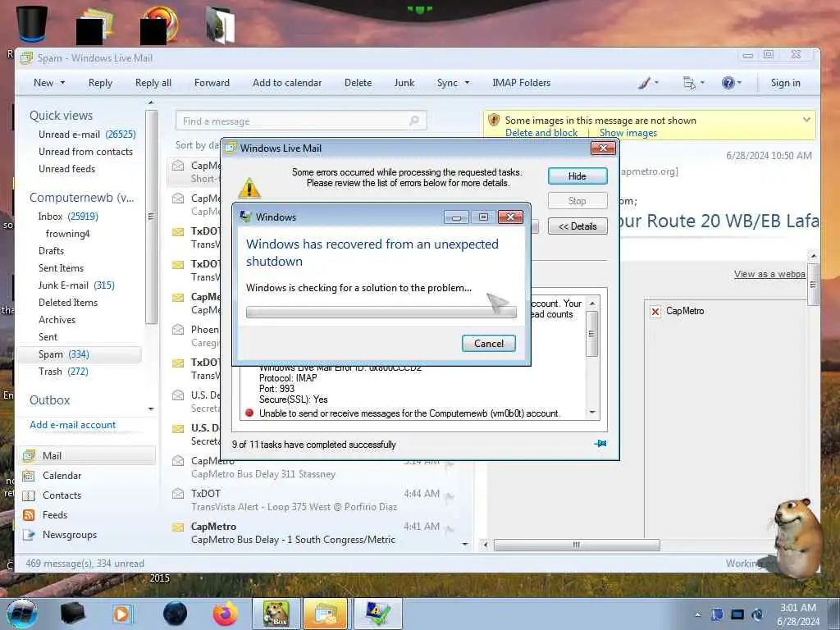Click the preview pane vertical scrollbar thumb
Screen dimensions: 840x630
813,285
